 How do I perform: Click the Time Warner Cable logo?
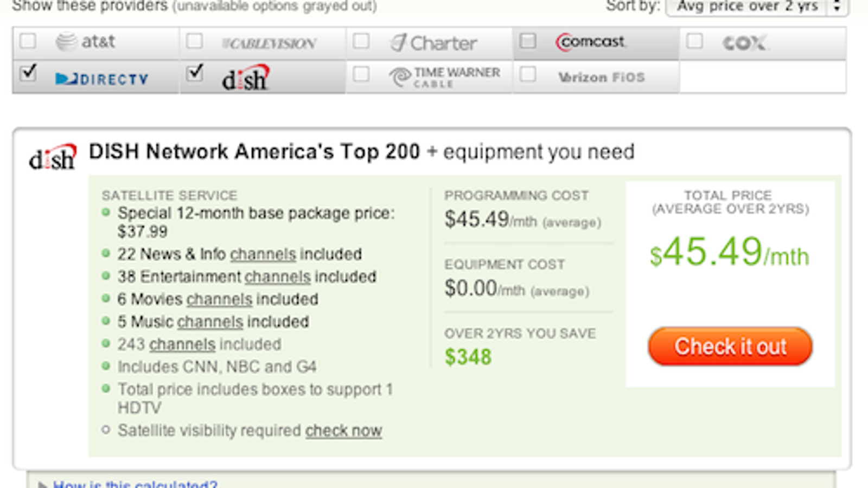click(x=444, y=77)
